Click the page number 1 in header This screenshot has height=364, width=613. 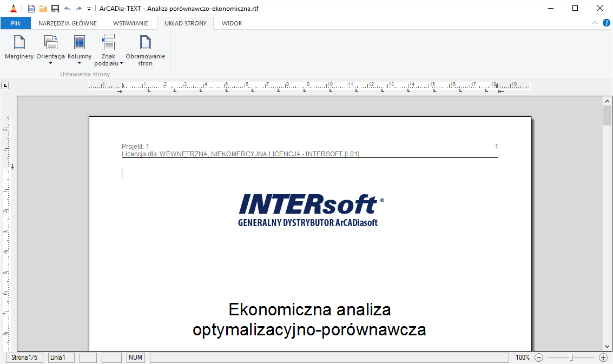point(496,146)
